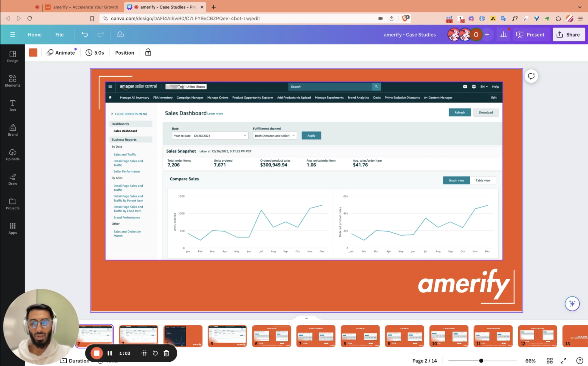Rename the design title amerify - Case Studies

tap(410, 35)
